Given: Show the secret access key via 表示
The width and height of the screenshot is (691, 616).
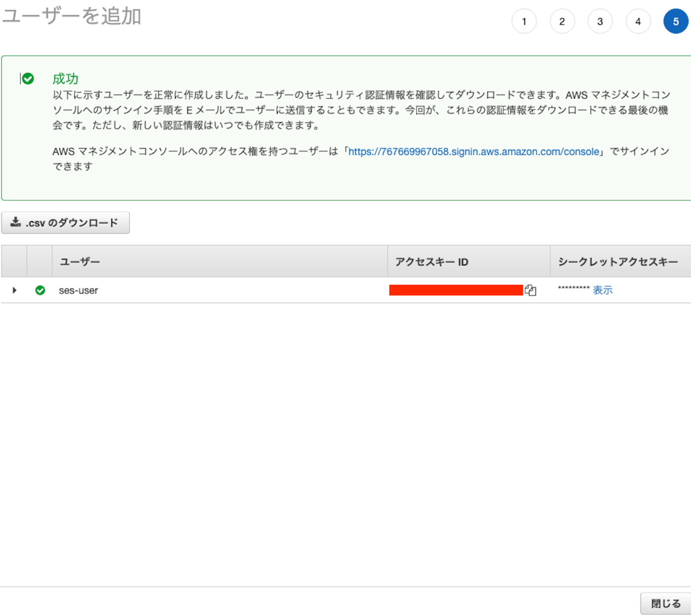Looking at the screenshot, I should 603,290.
